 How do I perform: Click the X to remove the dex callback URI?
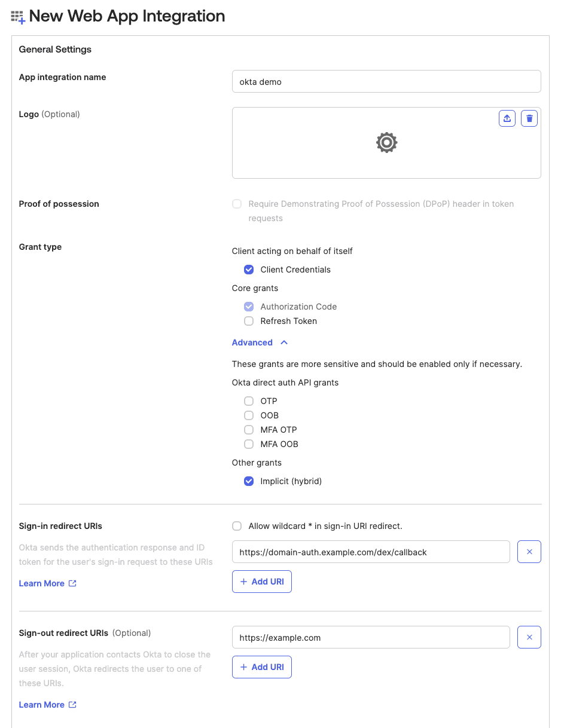pyautogui.click(x=529, y=551)
